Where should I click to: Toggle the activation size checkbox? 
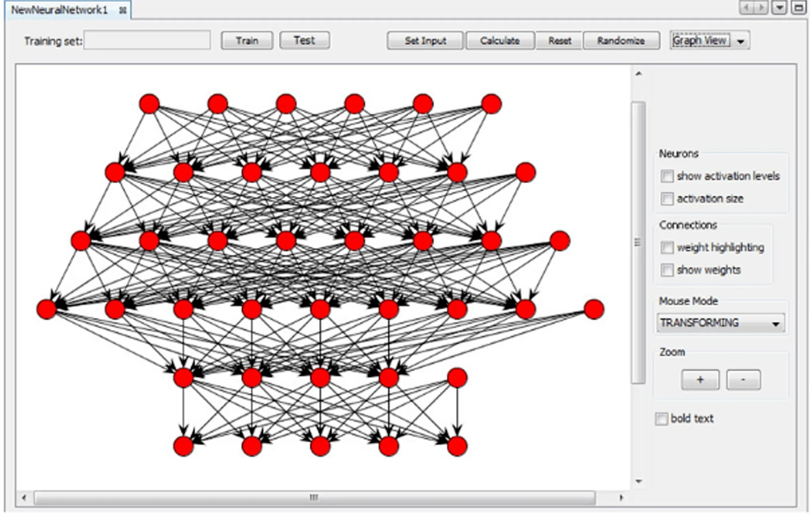pos(667,199)
